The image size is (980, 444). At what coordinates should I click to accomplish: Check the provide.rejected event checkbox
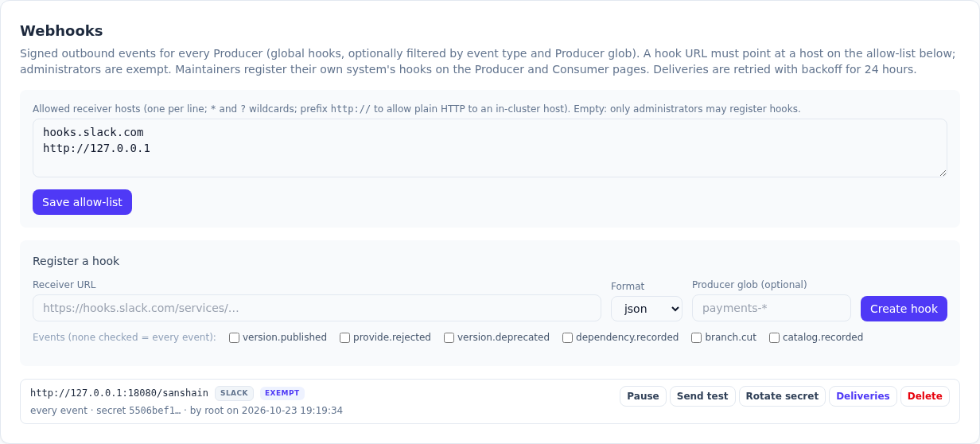tap(344, 337)
